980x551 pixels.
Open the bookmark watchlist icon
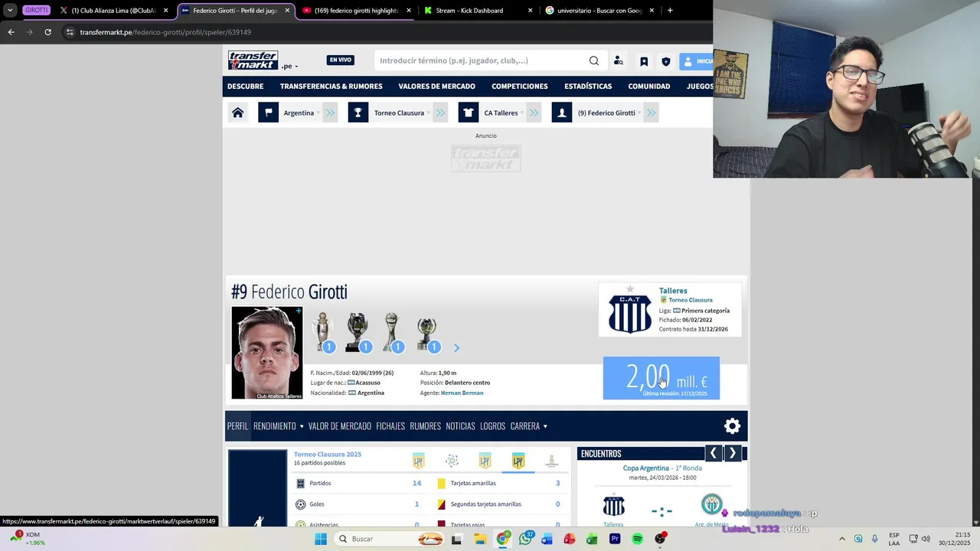644,61
